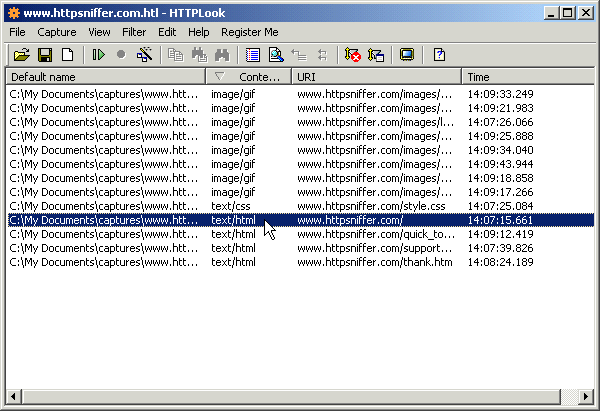The height and width of the screenshot is (411, 600).
Task: Maximize the HTTPLook window
Action: (x=568, y=13)
